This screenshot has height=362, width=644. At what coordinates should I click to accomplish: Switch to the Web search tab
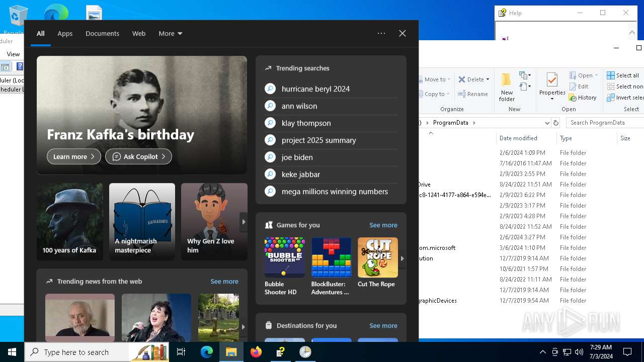[139, 33]
